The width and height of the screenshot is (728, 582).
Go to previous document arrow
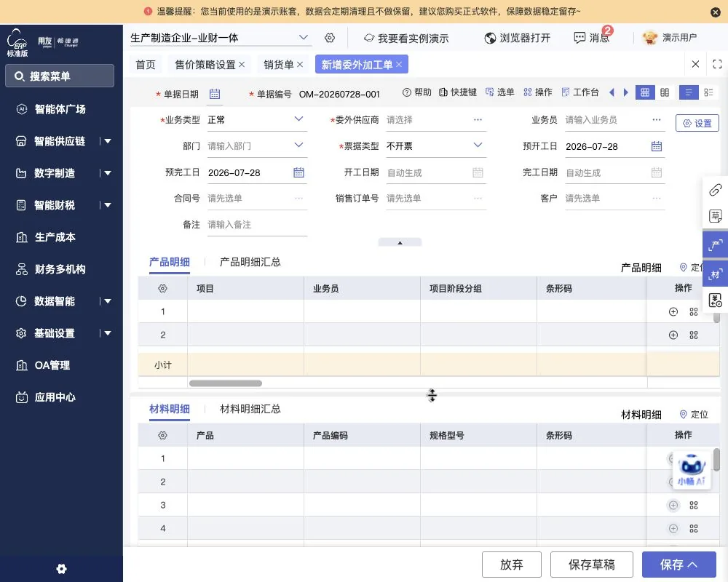pyautogui.click(x=612, y=92)
